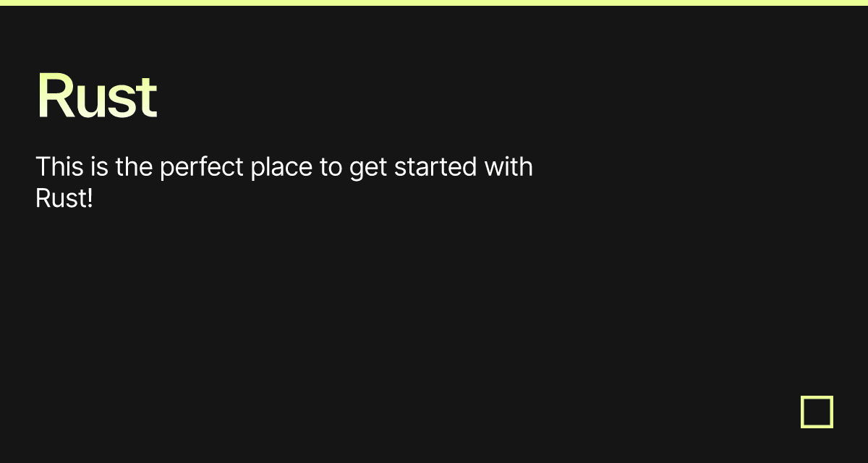Click the yellow-green accent bar at top
The image size is (868, 463).
coord(434,3)
